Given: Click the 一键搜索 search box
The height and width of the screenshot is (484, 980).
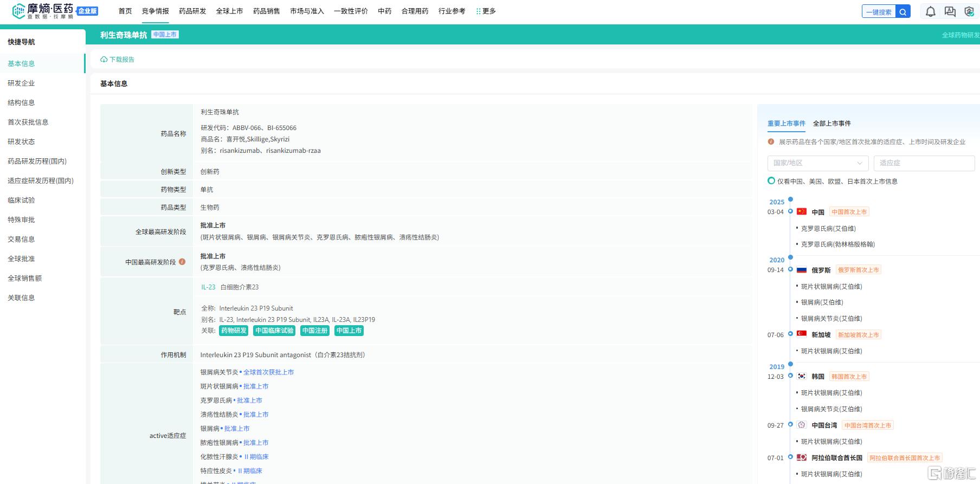Looking at the screenshot, I should pos(879,11).
